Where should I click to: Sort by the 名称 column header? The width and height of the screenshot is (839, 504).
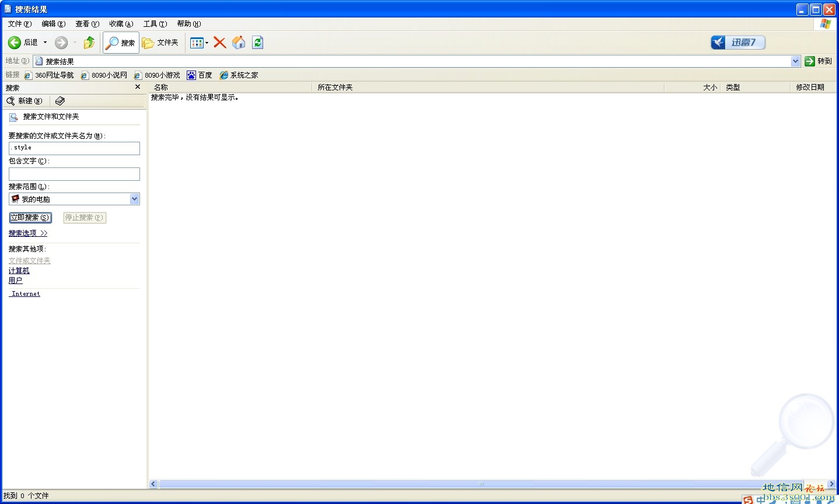[231, 87]
